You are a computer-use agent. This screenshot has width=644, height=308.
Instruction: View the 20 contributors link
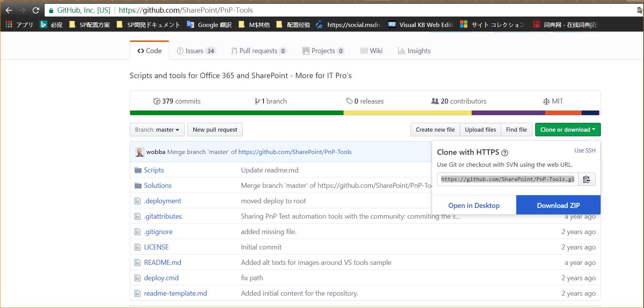[x=459, y=101]
